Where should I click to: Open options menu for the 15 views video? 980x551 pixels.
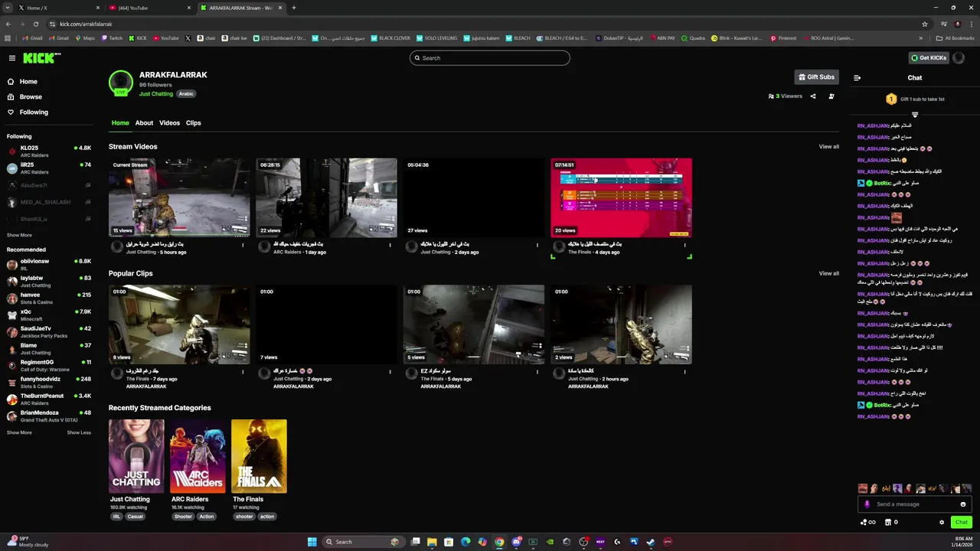point(243,246)
